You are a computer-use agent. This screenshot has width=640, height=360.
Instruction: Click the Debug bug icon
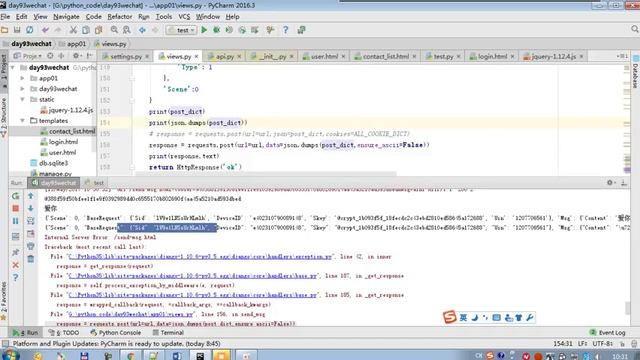217,30
